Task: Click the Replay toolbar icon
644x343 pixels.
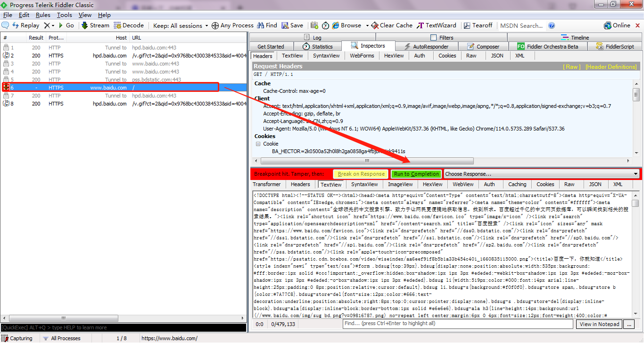Action: (x=16, y=25)
